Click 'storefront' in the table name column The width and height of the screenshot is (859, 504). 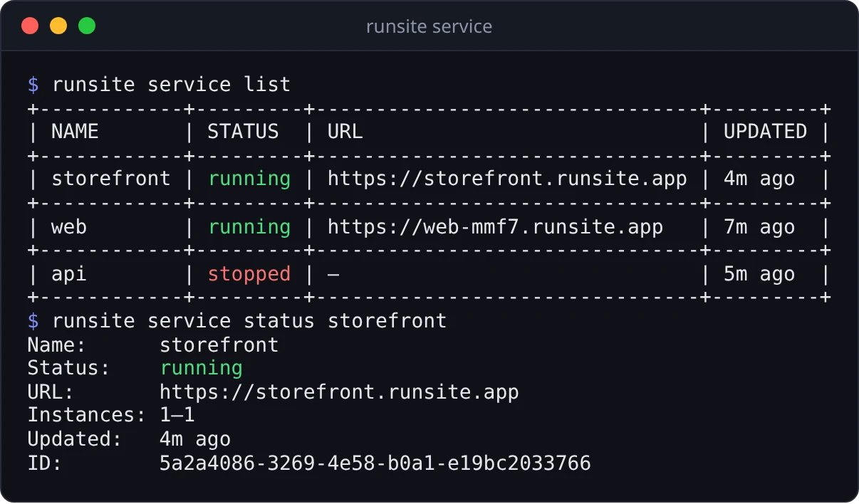click(111, 179)
